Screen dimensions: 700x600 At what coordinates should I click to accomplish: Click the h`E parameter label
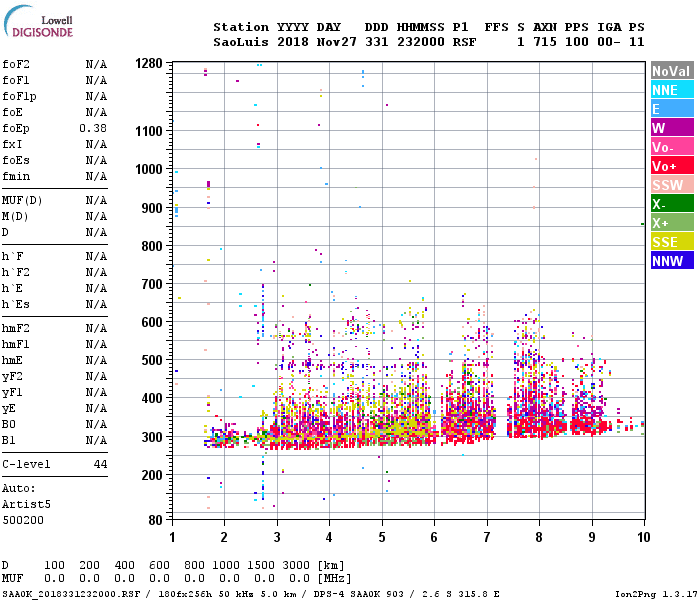coord(12,288)
